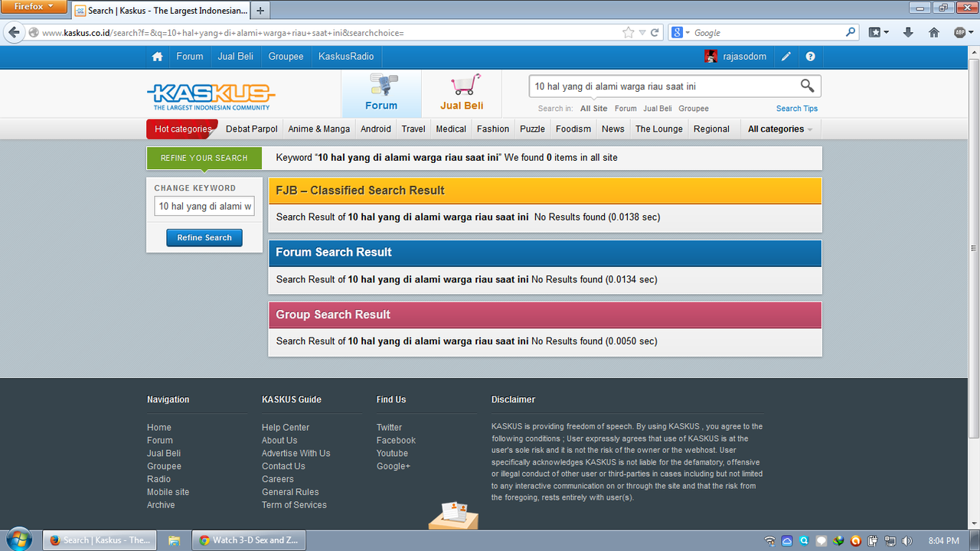Click the volume speaker tray icon

click(907, 541)
